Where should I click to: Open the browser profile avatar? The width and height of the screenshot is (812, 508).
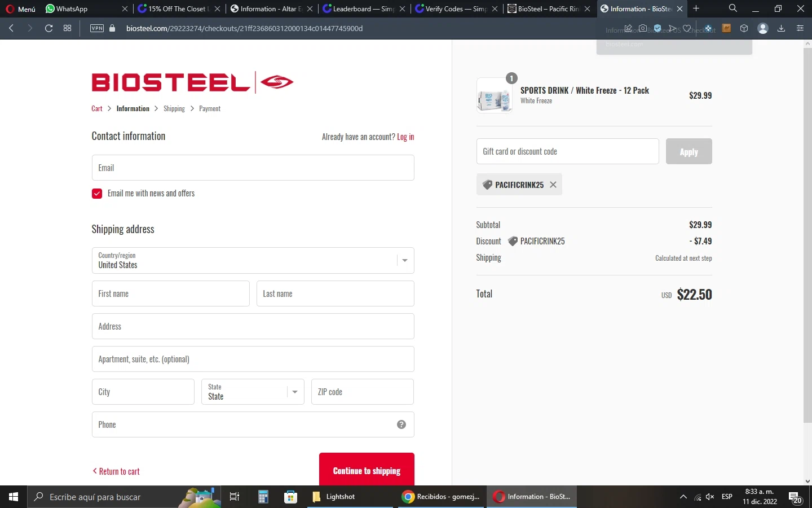coord(763,28)
